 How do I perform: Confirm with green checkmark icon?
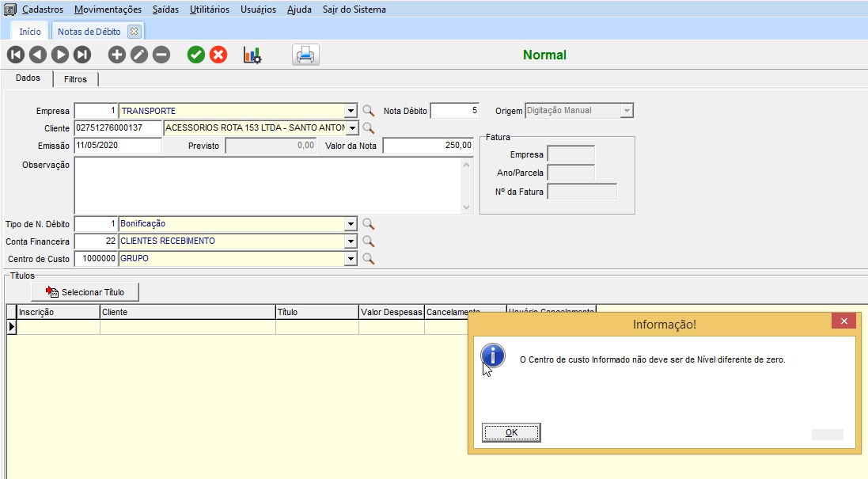coord(196,55)
